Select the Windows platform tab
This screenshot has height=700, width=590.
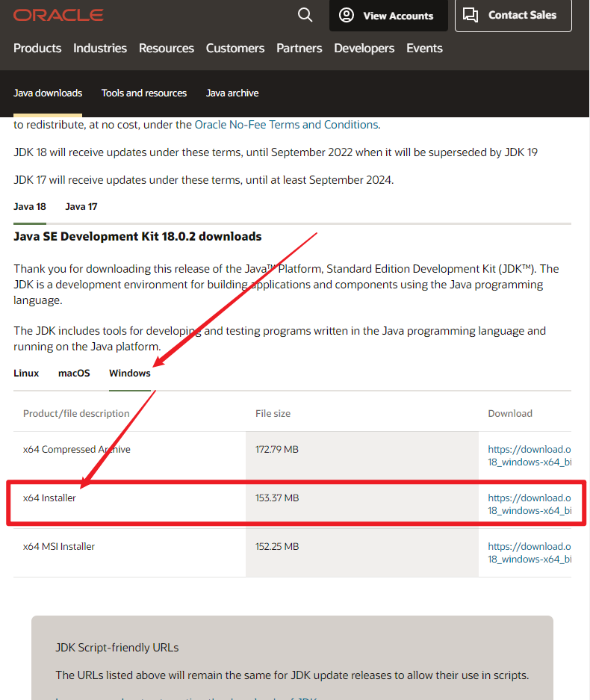click(130, 374)
